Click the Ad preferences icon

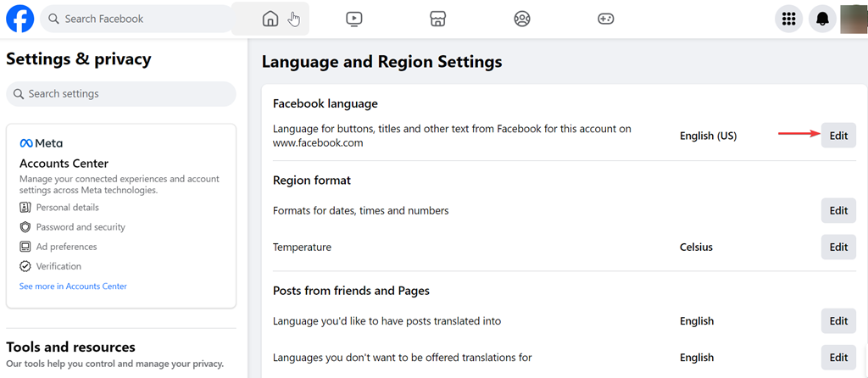[25, 247]
